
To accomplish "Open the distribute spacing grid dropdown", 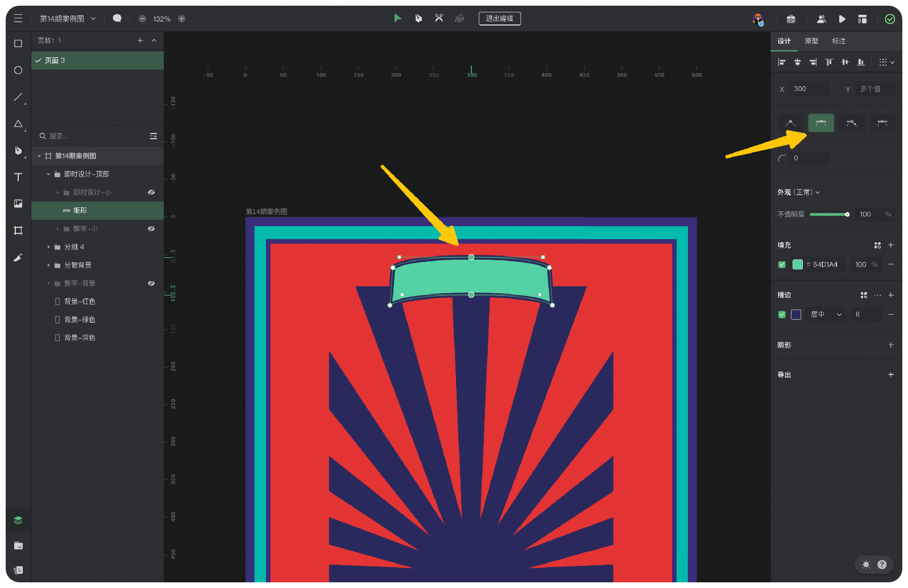I will pyautogui.click(x=886, y=62).
